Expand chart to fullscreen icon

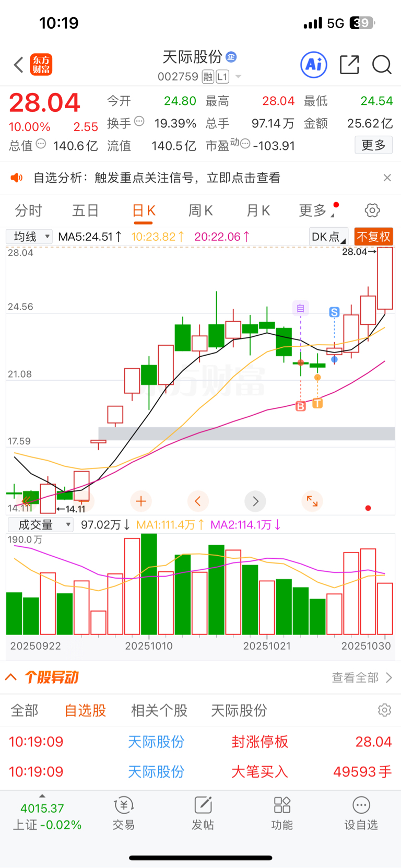tap(312, 501)
